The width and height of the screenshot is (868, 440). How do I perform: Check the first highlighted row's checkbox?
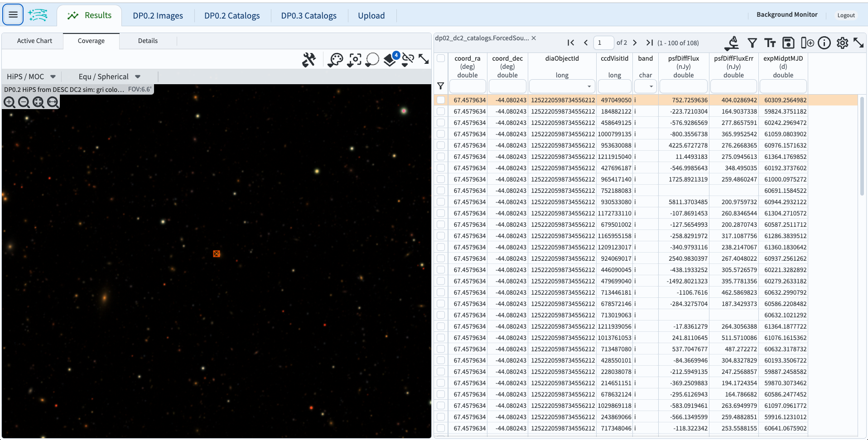pyautogui.click(x=440, y=100)
